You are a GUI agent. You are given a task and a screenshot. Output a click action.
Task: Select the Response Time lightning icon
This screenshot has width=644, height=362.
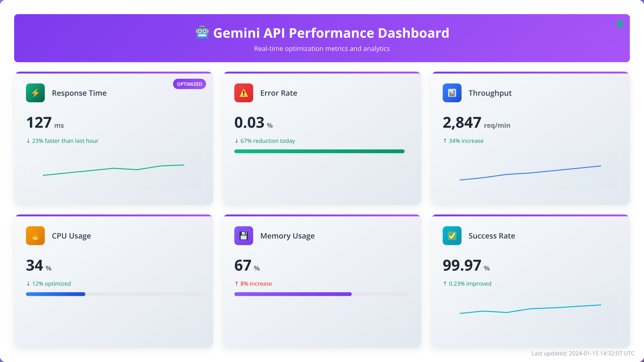coord(35,93)
